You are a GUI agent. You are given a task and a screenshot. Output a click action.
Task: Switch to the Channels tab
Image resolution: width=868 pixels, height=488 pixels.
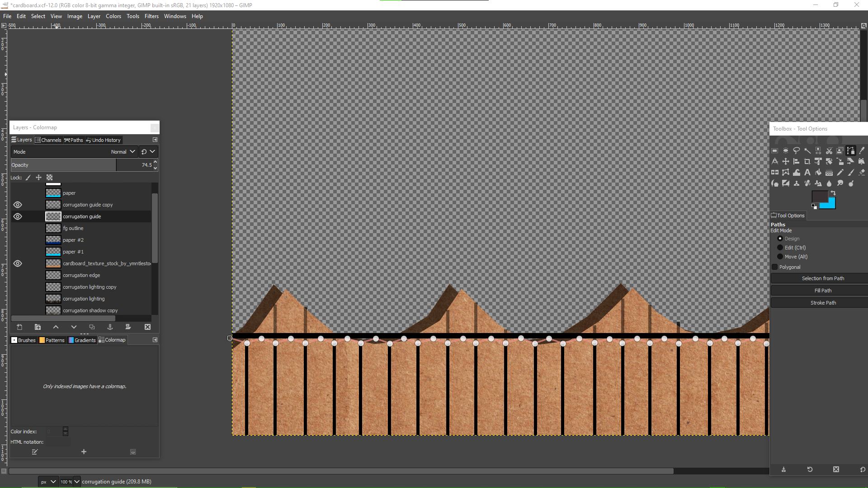(48, 140)
